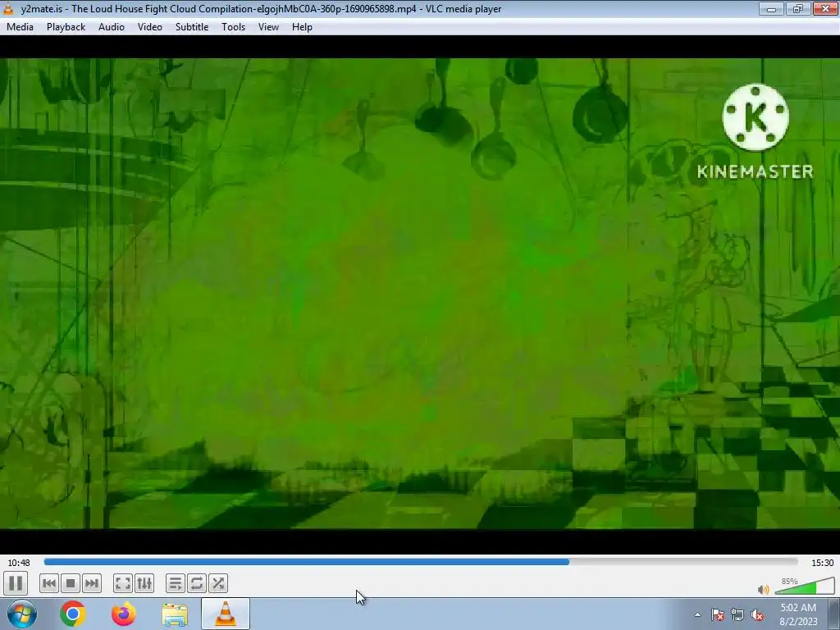Mute audio via speaker icon
The height and width of the screenshot is (630, 840).
[764, 589]
